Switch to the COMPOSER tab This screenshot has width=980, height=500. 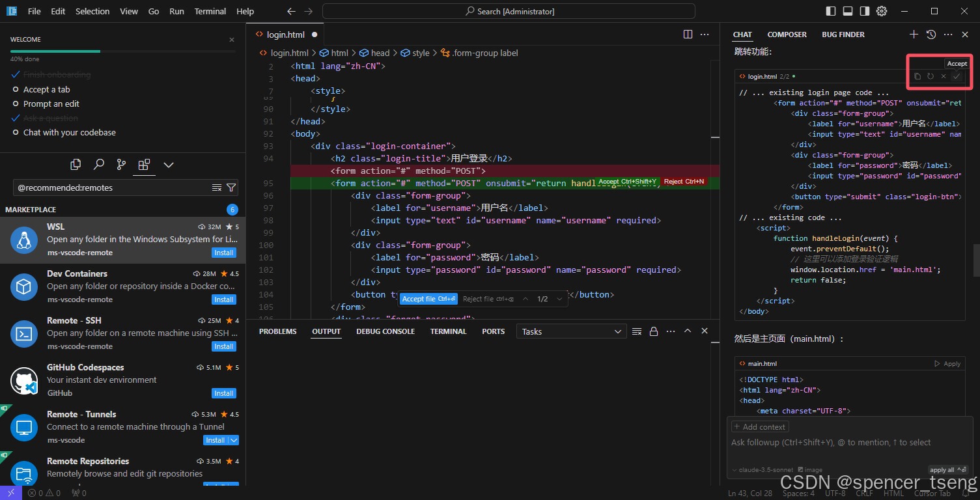point(787,35)
